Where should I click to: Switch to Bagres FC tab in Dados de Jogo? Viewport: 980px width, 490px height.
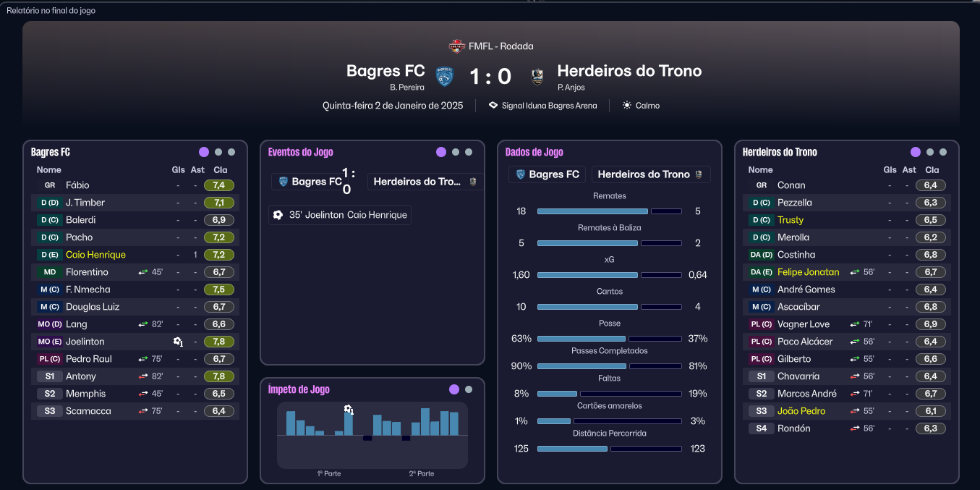coord(547,174)
